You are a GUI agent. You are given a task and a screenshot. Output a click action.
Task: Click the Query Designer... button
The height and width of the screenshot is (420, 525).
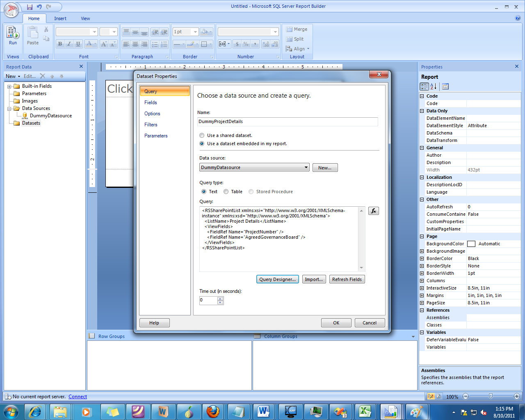(x=277, y=279)
